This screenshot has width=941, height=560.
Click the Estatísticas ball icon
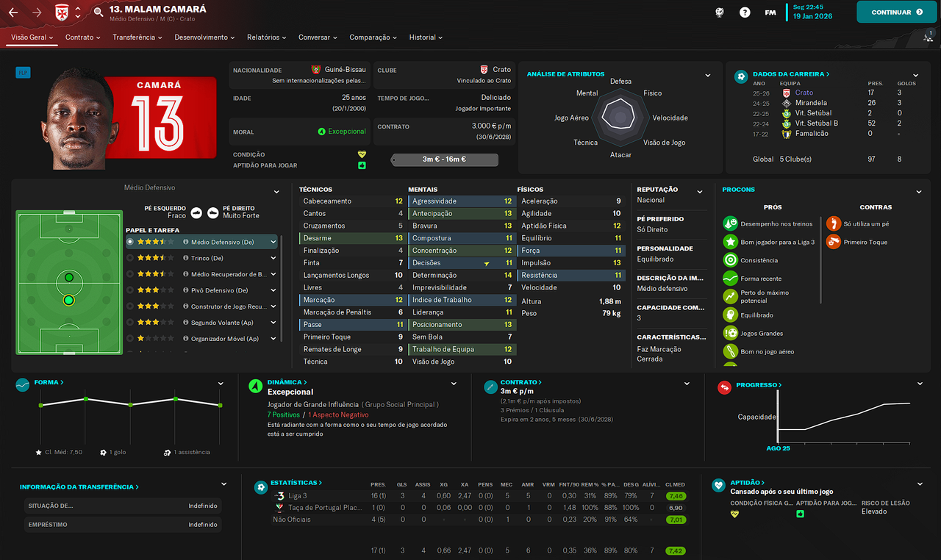[x=260, y=487]
